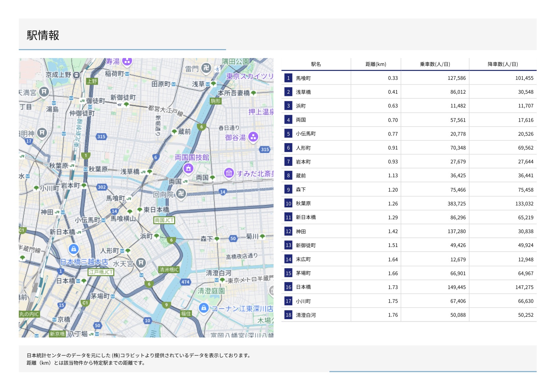Select the すみだ北斎美術館 museum icon
The image size is (555, 392).
point(229,173)
